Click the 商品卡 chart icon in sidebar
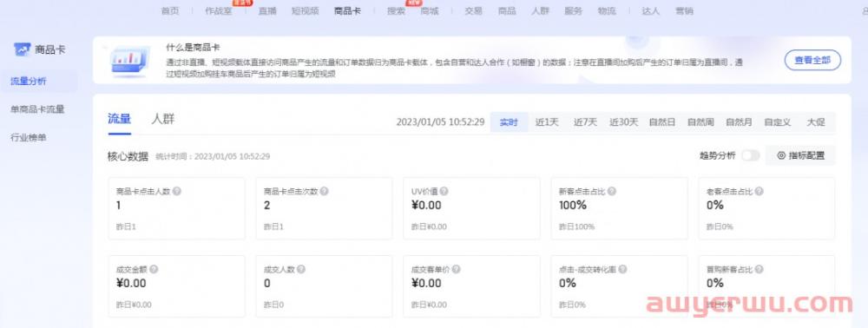Image resolution: width=868 pixels, height=328 pixels. tap(23, 49)
